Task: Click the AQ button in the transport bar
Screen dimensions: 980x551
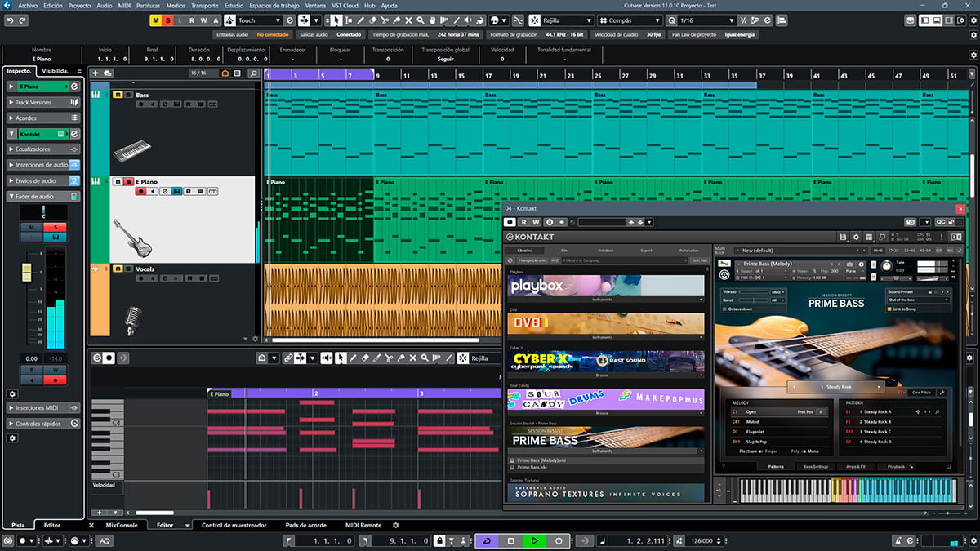Action: click(x=105, y=540)
